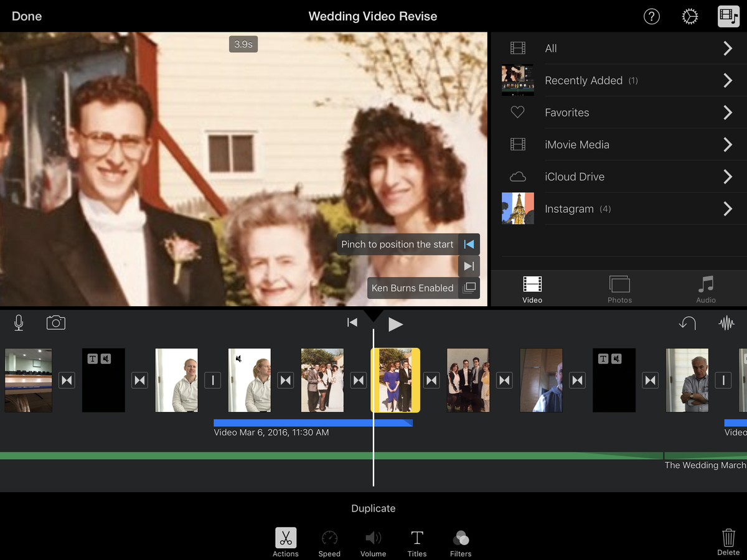Screen dimensions: 747x560
Task: Switch to the Video tab
Action: pos(532,290)
